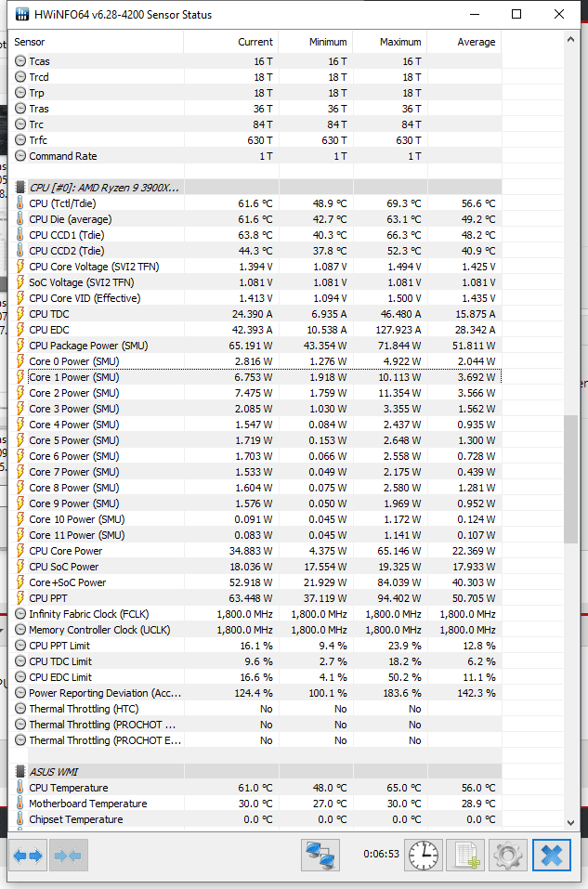Click the clock reset timer icon

tap(423, 855)
